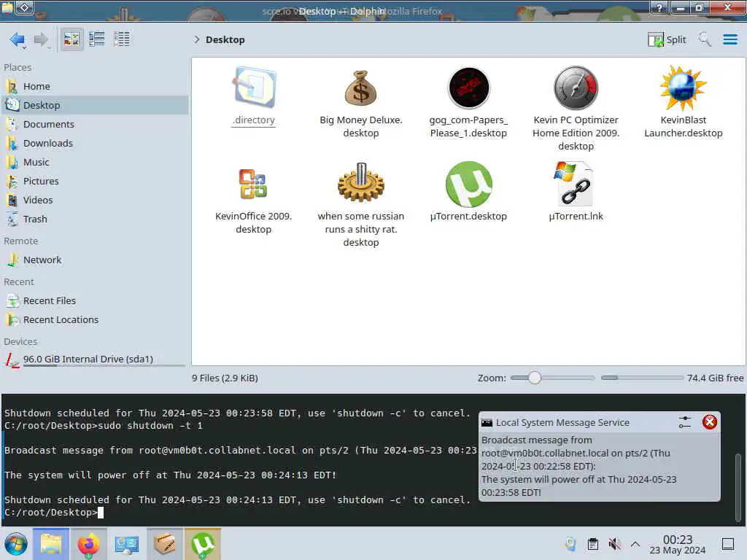Screen dimensions: 747x560
Task: Click the '9 Files (2.9 KiB)' status text
Action: (225, 378)
